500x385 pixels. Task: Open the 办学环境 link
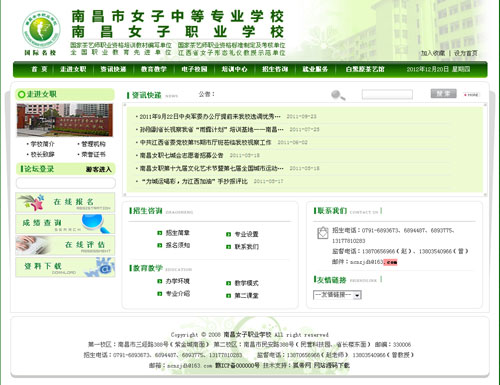178,281
